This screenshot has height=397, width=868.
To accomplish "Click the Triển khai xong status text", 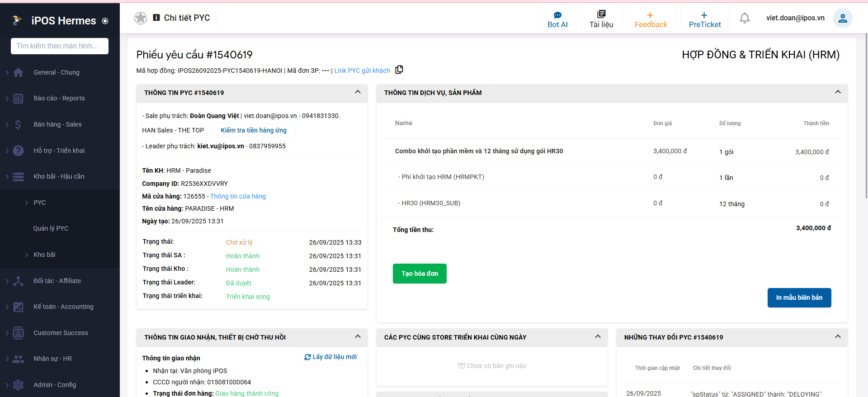I will [248, 297].
